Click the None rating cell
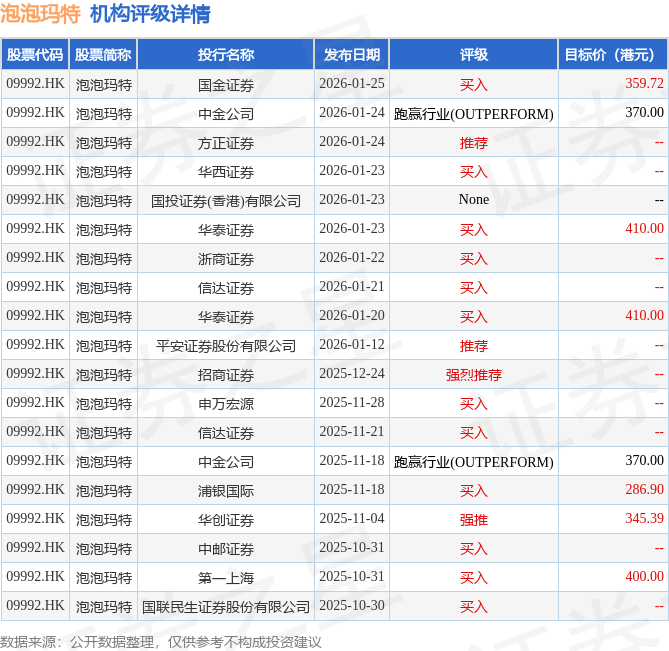Viewport: 669px width, 651px height. coord(474,199)
